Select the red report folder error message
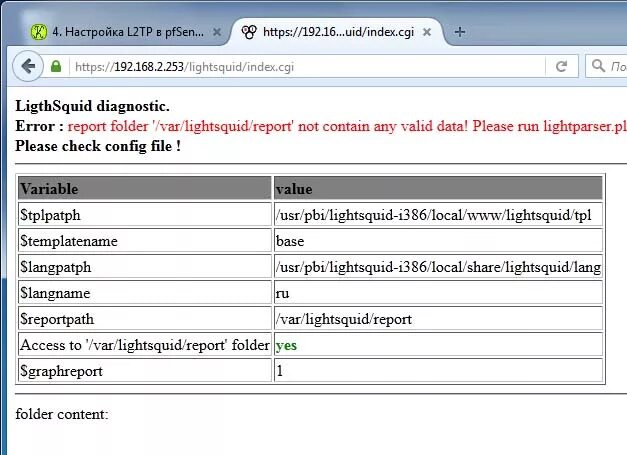 tap(347, 126)
